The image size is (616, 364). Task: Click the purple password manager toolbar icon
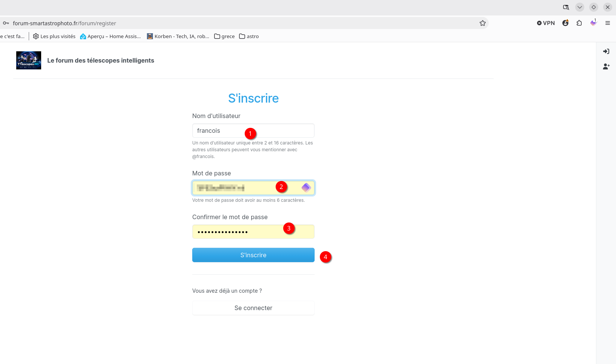click(x=593, y=23)
